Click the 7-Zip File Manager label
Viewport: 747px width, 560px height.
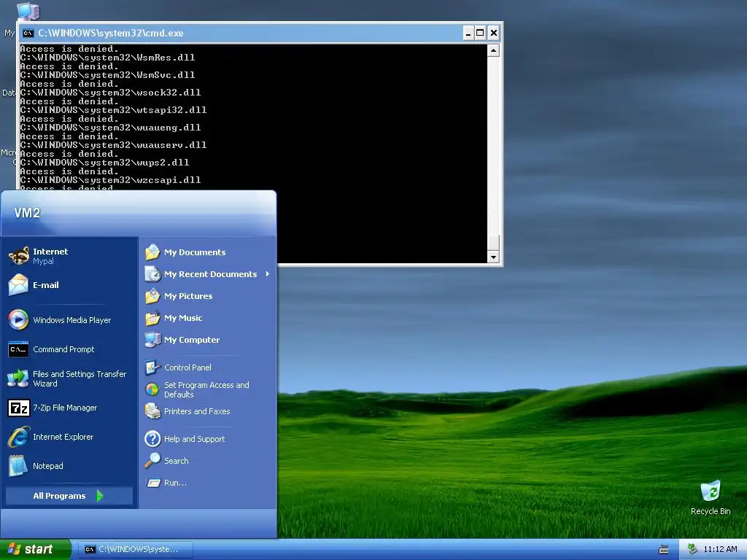tap(65, 408)
